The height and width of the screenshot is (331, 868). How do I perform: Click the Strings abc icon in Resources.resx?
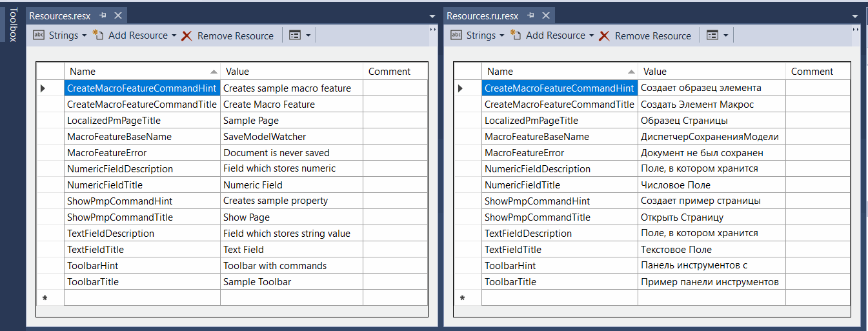pyautogui.click(x=39, y=35)
